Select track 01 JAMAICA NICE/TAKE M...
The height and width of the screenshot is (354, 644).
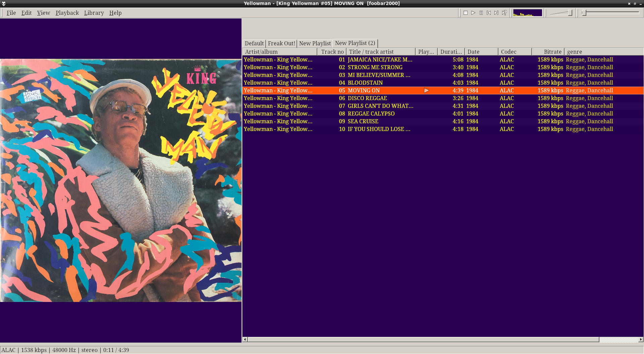(443, 59)
